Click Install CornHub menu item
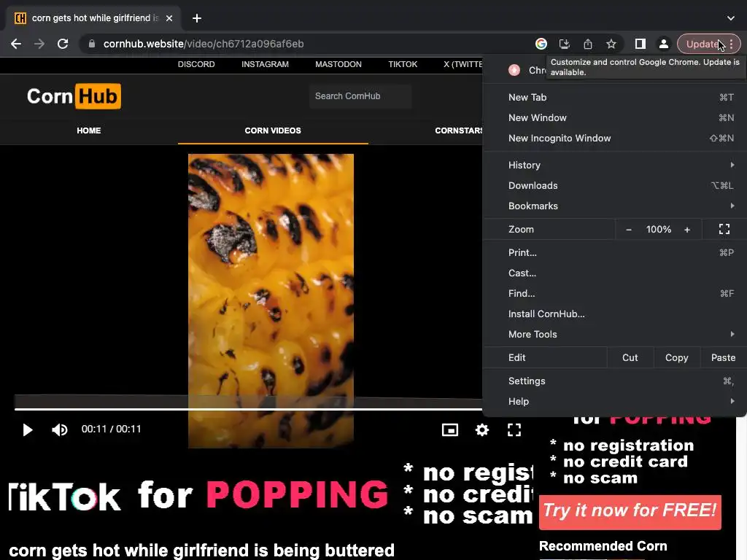Image resolution: width=747 pixels, height=560 pixels. point(614,314)
